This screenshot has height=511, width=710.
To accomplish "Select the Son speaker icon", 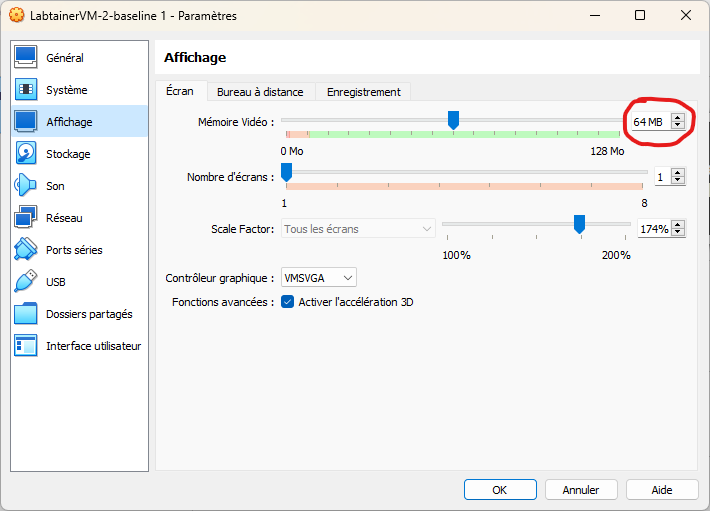I will 26,186.
